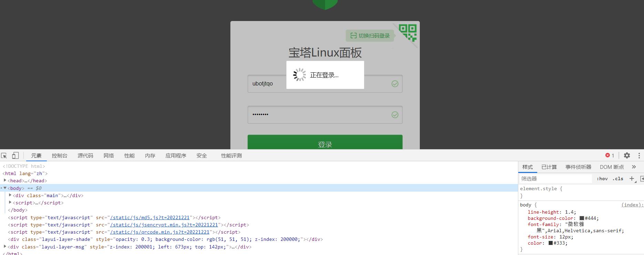Click the computed sidebar toggle icon beside the plus

[x=642, y=178]
